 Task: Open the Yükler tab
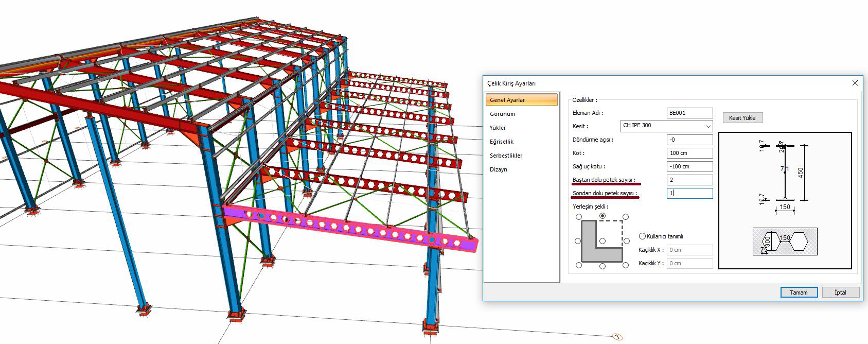coord(498,128)
